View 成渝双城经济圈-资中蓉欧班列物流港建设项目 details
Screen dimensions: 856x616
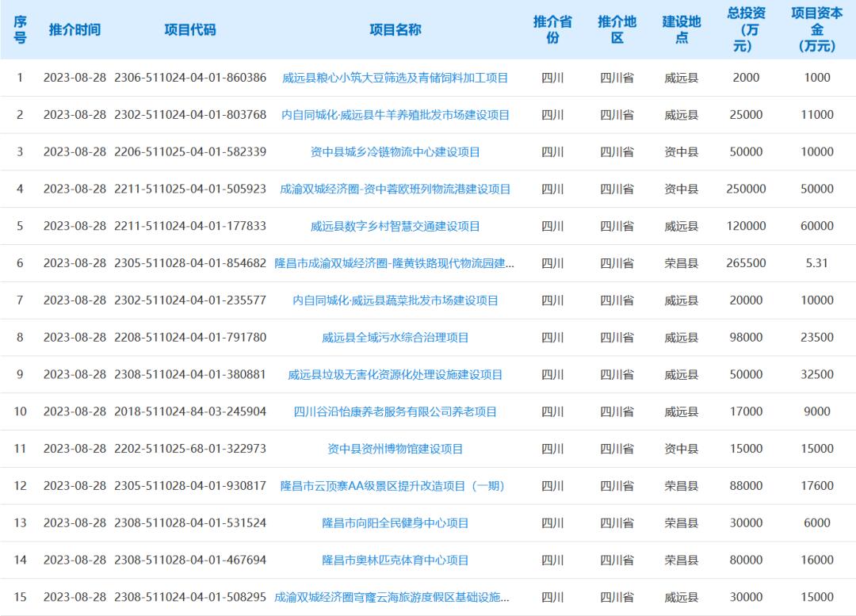pos(396,189)
